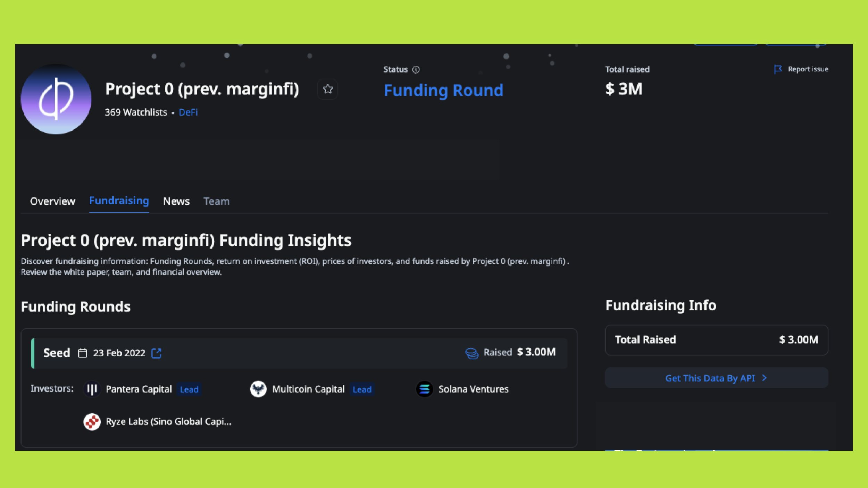Click the chevron arrow after Get This Data By API
The image size is (868, 488).
[764, 378]
